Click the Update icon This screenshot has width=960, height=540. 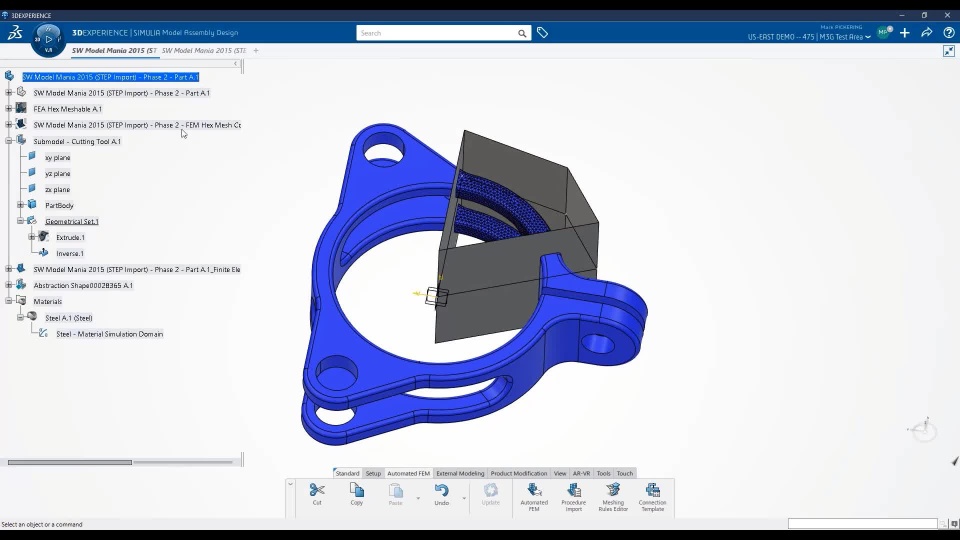pyautogui.click(x=490, y=490)
